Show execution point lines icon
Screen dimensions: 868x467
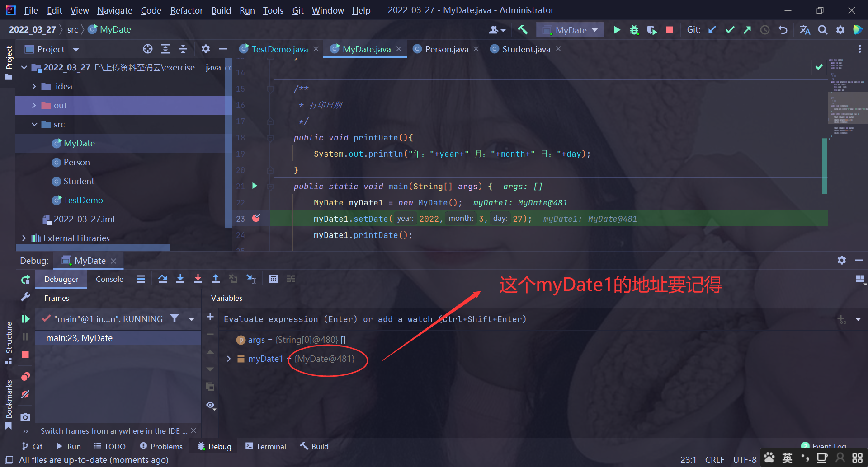141,279
